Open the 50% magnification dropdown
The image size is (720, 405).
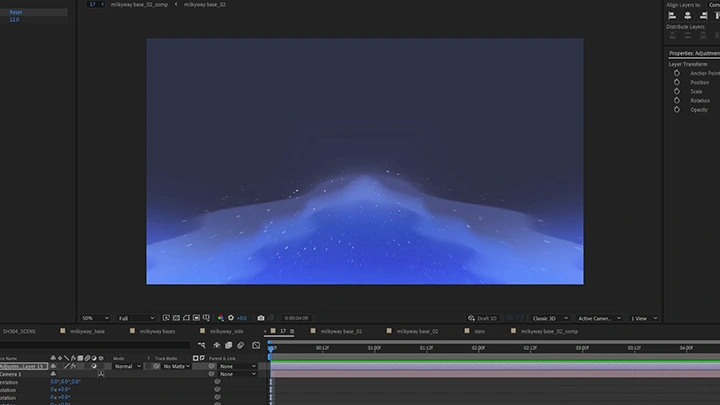pyautogui.click(x=95, y=318)
